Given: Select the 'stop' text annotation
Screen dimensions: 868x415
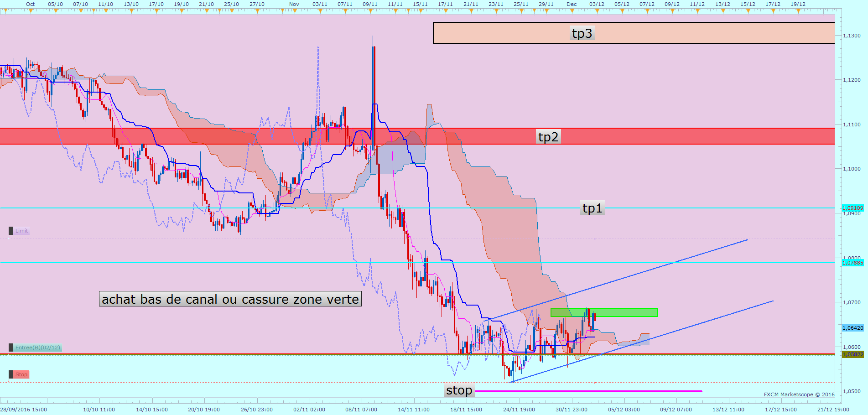Looking at the screenshot, I should click(x=459, y=390).
